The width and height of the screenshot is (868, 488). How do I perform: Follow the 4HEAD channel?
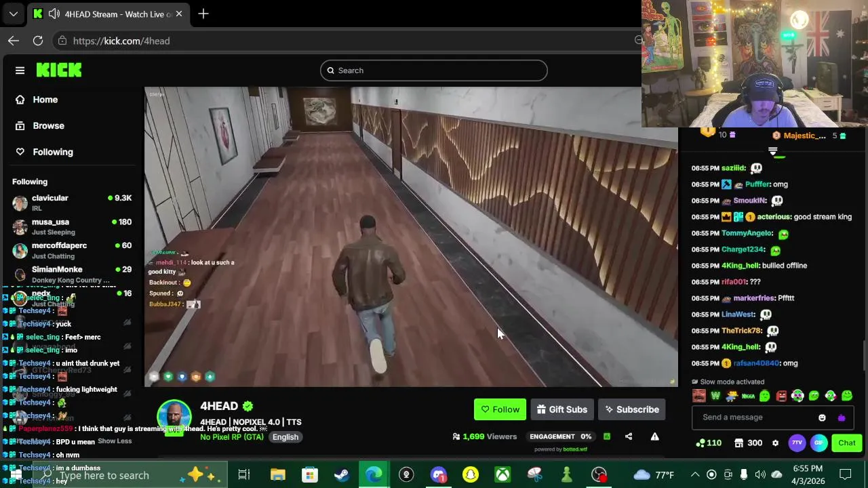pyautogui.click(x=500, y=409)
